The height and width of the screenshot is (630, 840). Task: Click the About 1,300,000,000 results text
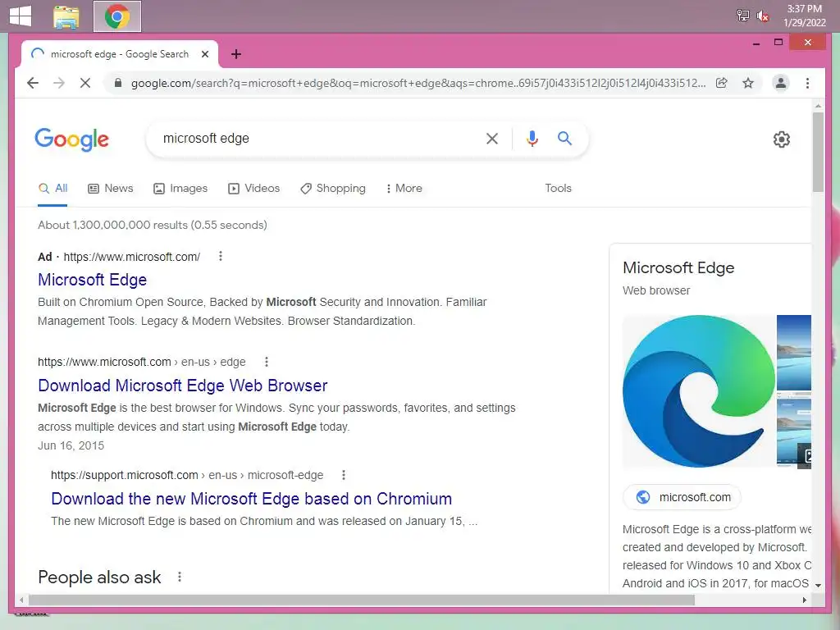pos(152,225)
